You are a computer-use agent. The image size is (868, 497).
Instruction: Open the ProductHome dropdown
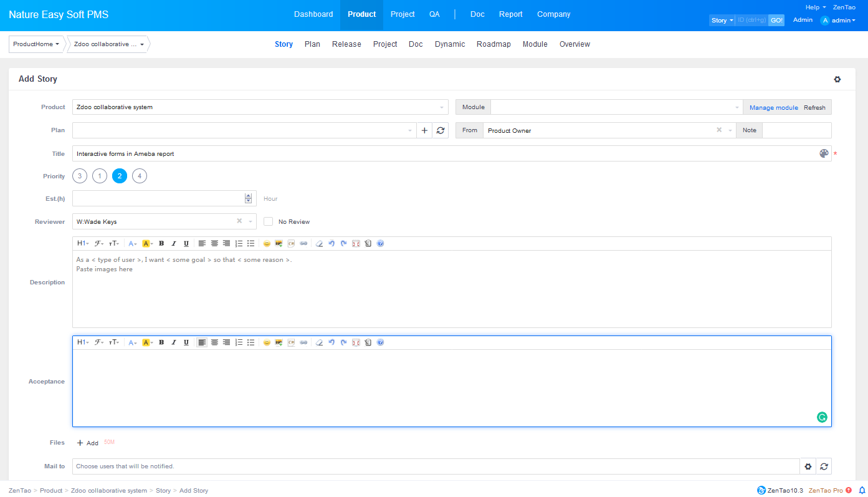tap(36, 44)
